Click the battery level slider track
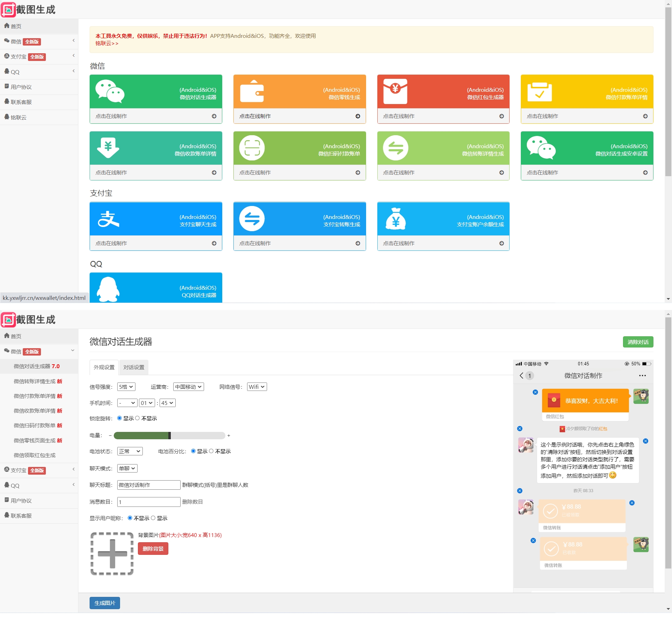Viewport: 672px width, 620px height. pyautogui.click(x=169, y=435)
